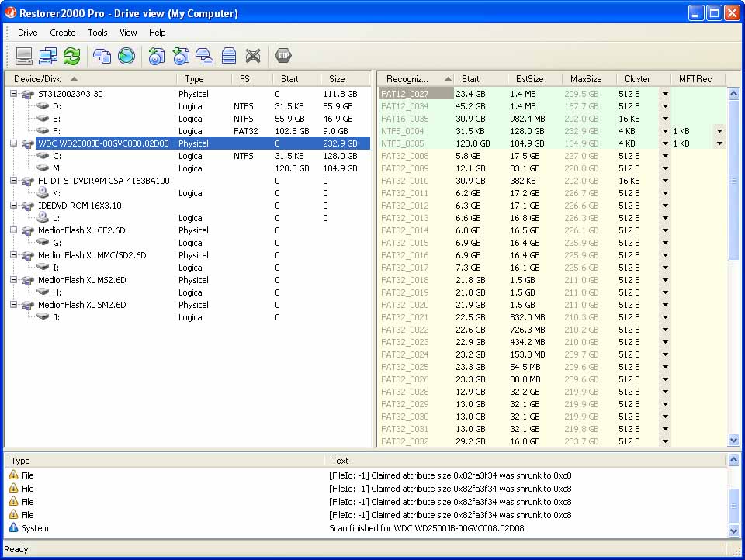Sort by the Device/Disk column header
Screen dimensions: 745x560
click(x=90, y=79)
